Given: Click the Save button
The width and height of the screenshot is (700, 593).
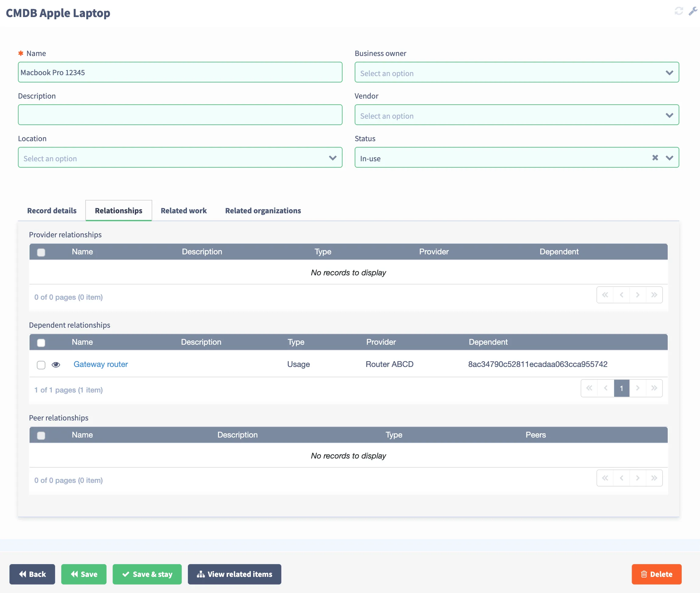Looking at the screenshot, I should (x=84, y=574).
